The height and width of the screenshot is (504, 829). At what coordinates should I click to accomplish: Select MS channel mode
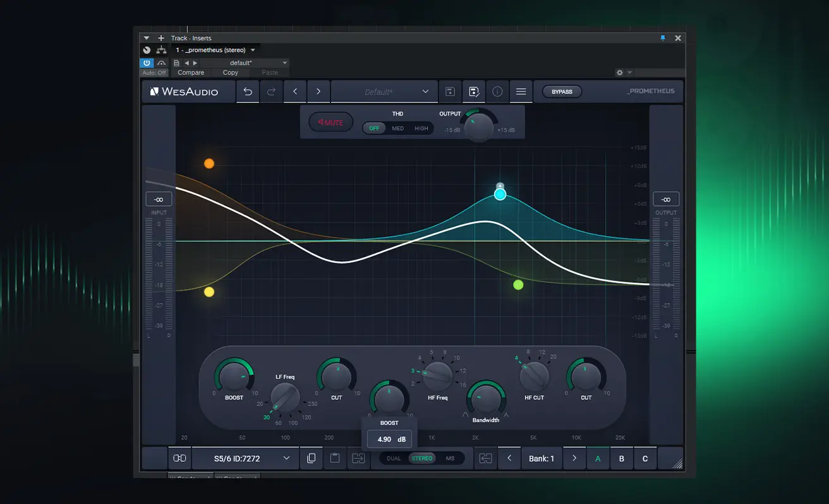450,459
